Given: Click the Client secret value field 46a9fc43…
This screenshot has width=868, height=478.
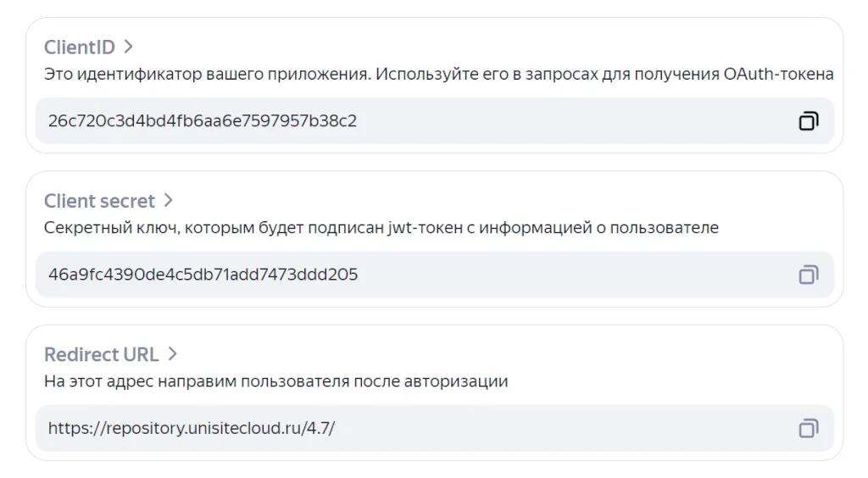Looking at the screenshot, I should [203, 275].
